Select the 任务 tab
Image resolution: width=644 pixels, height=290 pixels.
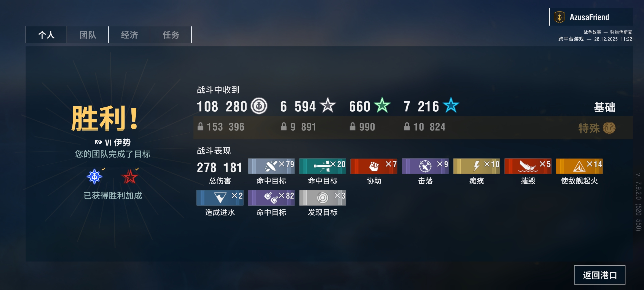[171, 35]
